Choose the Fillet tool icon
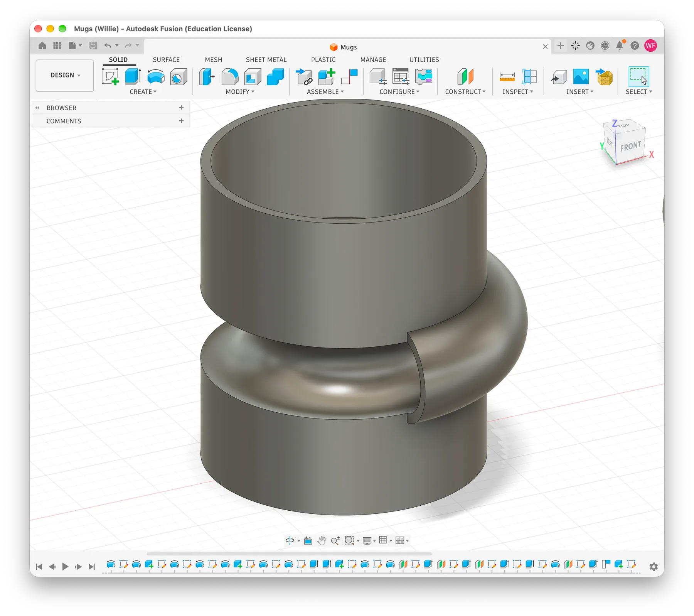Image resolution: width=694 pixels, height=616 pixels. [x=230, y=76]
